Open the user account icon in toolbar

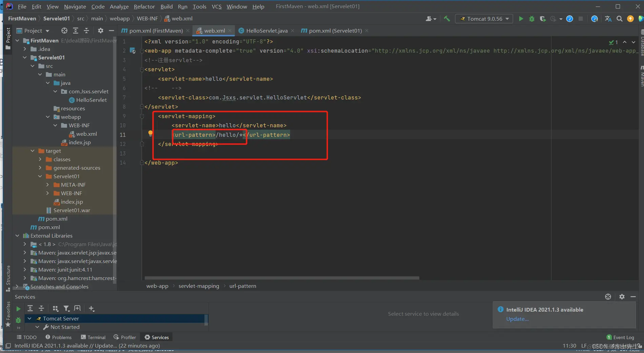431,19
